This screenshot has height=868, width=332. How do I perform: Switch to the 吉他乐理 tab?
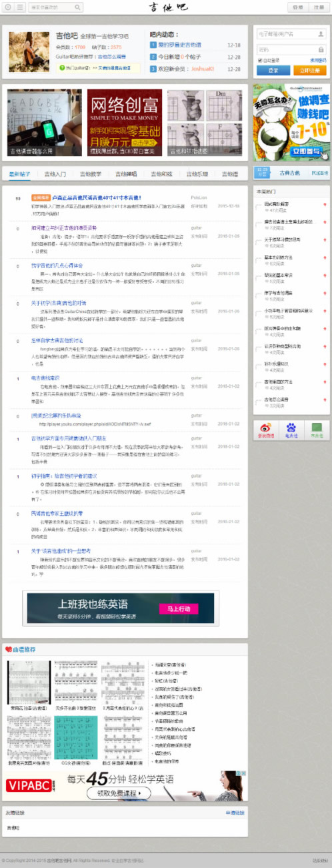[196, 173]
